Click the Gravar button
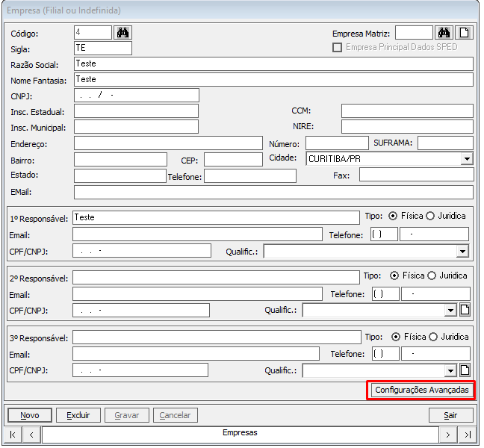 tap(127, 415)
